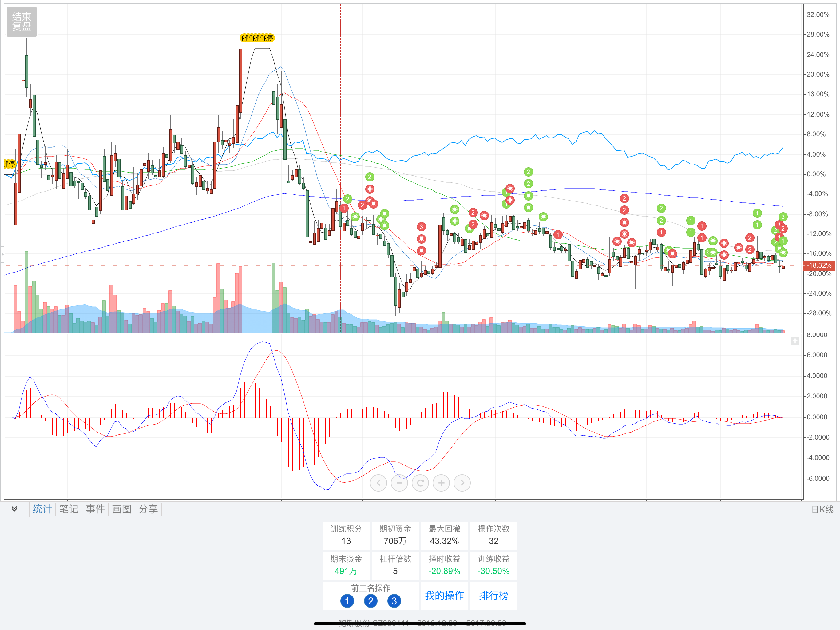View top operator number 1

[347, 601]
